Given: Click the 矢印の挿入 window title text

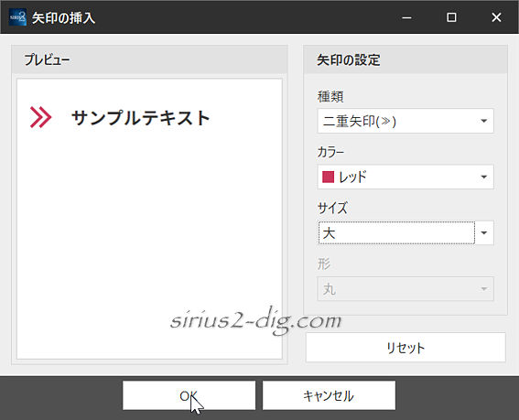Looking at the screenshot, I should (x=63, y=17).
